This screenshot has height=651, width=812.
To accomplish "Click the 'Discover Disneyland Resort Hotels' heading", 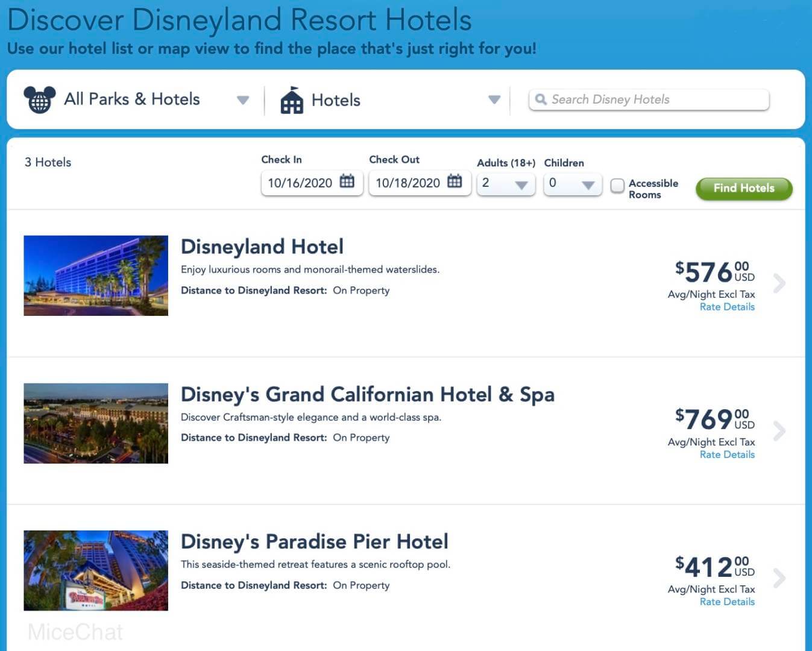I will click(239, 20).
